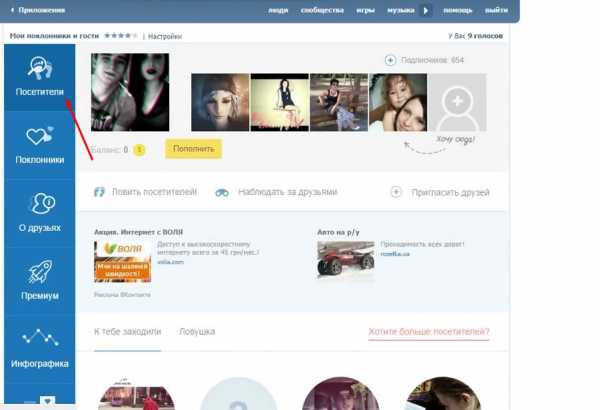This screenshot has height=410, width=600.
Task: Switch to the Ловушка tab
Action: (x=197, y=331)
